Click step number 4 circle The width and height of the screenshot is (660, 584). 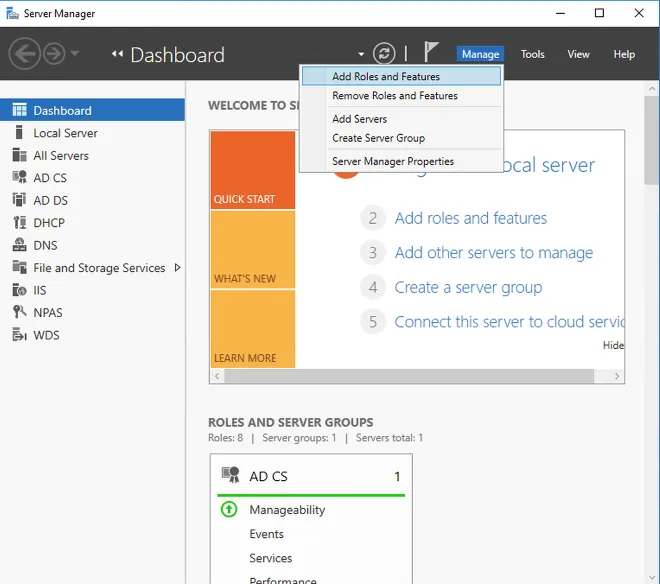point(373,287)
